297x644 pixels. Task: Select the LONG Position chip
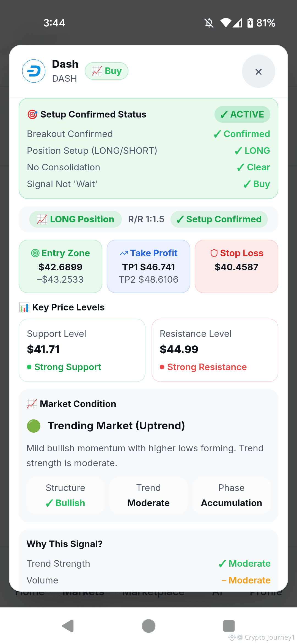pyautogui.click(x=76, y=219)
